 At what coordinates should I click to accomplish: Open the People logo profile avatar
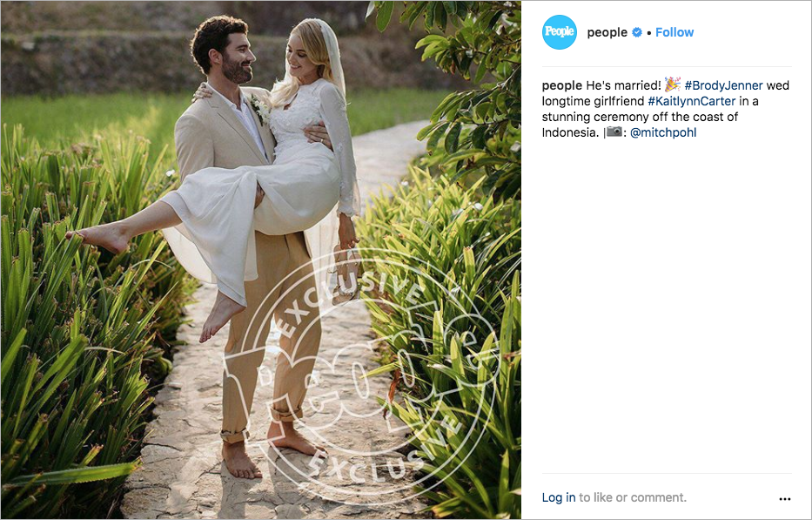(x=560, y=32)
